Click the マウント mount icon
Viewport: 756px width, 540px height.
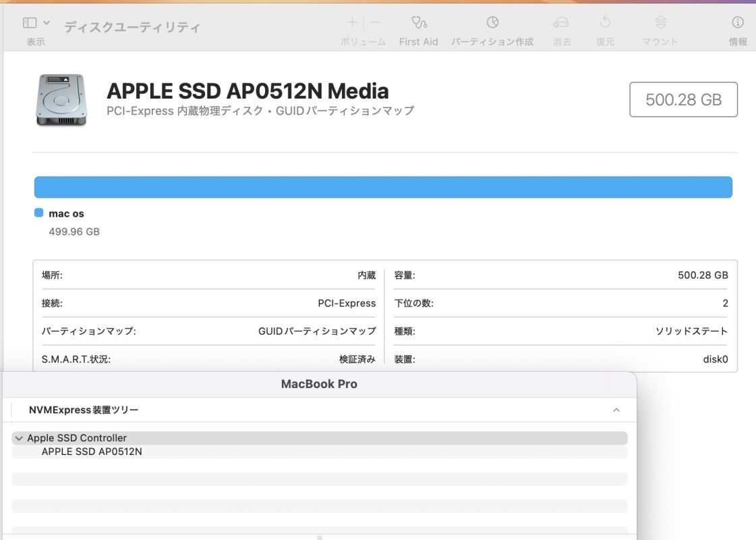pos(660,22)
